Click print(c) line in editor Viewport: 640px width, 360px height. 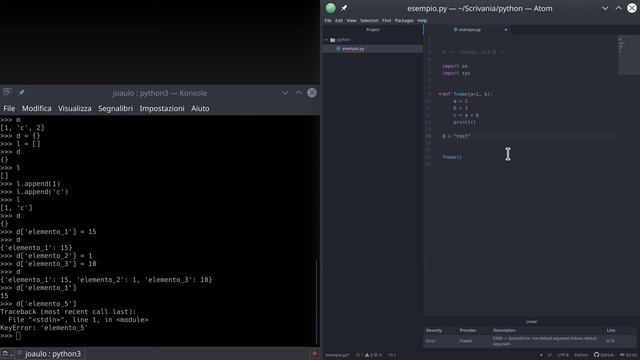[x=464, y=122]
